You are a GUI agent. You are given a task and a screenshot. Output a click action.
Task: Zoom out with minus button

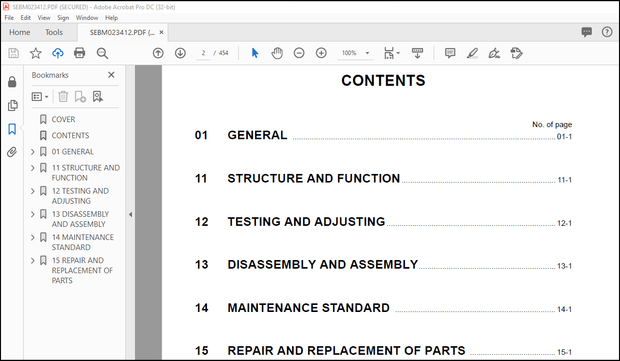click(299, 53)
